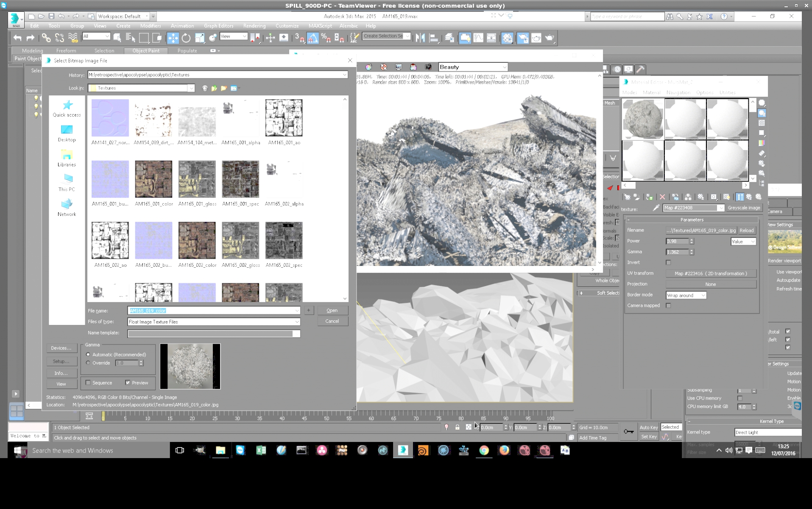Screen dimensions: 812x509
Task: Open the Beauty render pass dropdown
Action: 473,67
